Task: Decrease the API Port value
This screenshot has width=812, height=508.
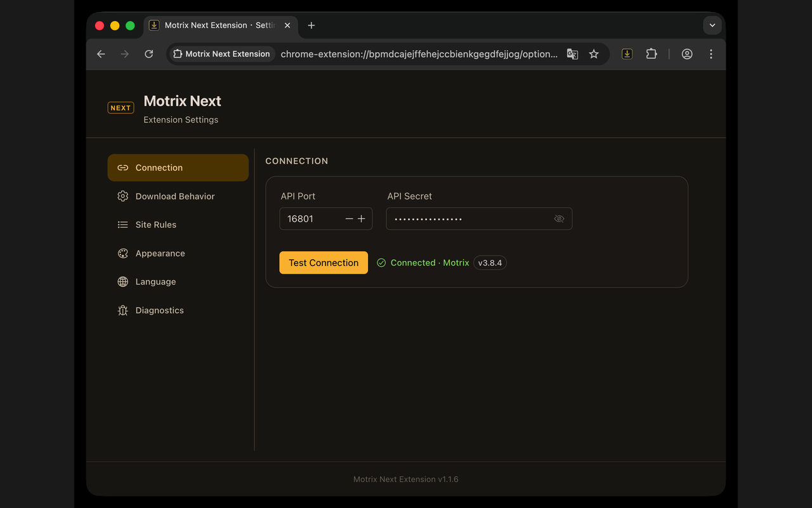Action: pos(349,219)
